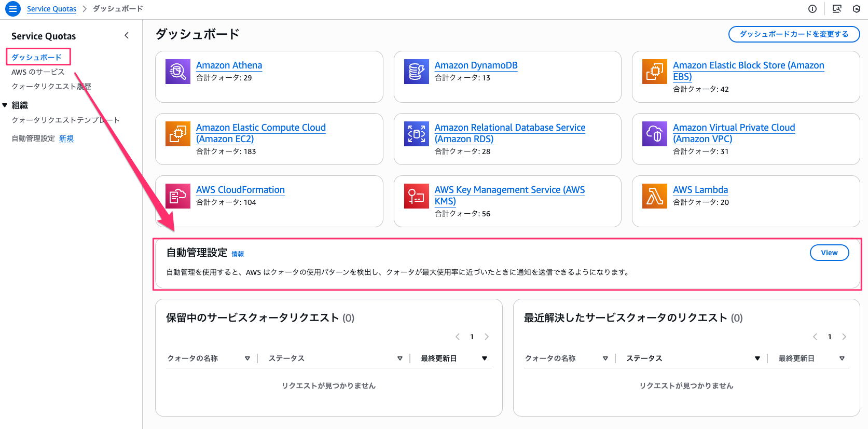Screen dimensions: 868x429
Task: Sort pending requests by 最終更新日 column
Action: click(x=484, y=358)
